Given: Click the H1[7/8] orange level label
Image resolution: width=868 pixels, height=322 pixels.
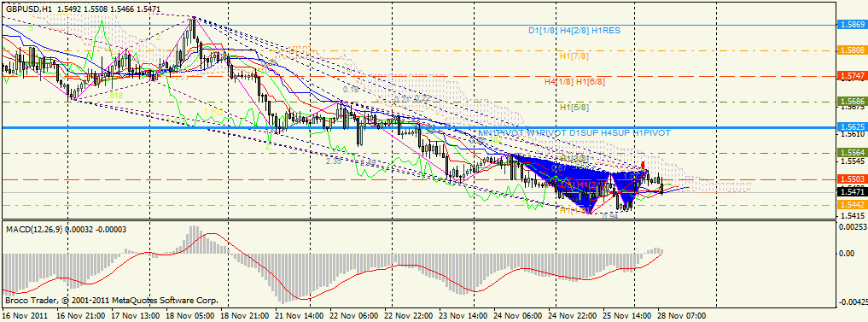Looking at the screenshot, I should point(574,56).
